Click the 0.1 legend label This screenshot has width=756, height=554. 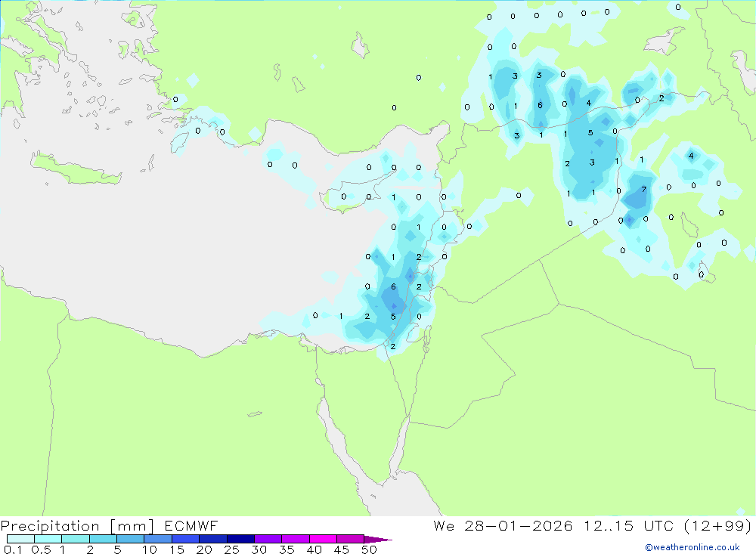(x=13, y=549)
